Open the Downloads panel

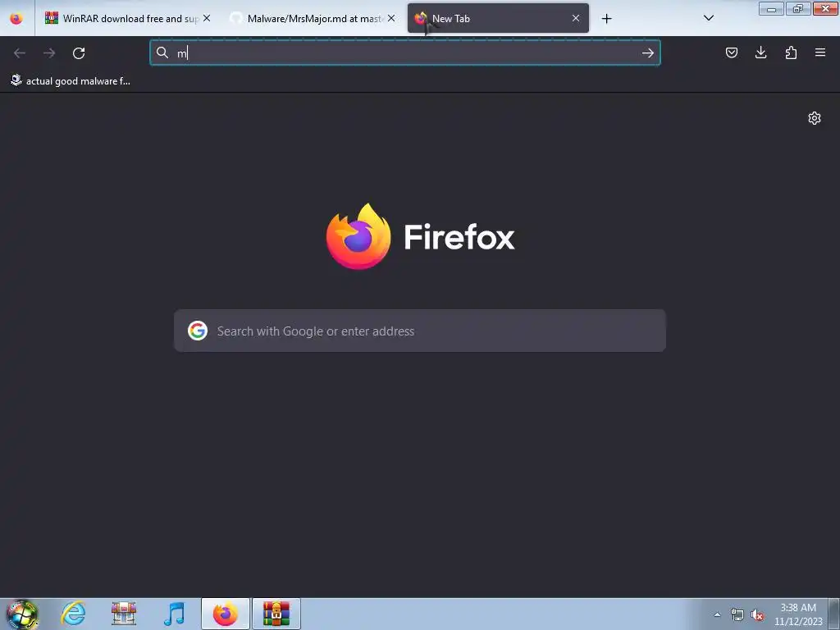point(760,52)
